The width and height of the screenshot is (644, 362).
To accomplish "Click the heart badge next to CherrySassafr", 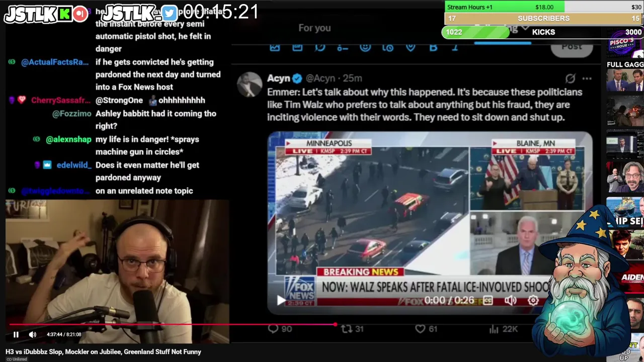I will [22, 101].
